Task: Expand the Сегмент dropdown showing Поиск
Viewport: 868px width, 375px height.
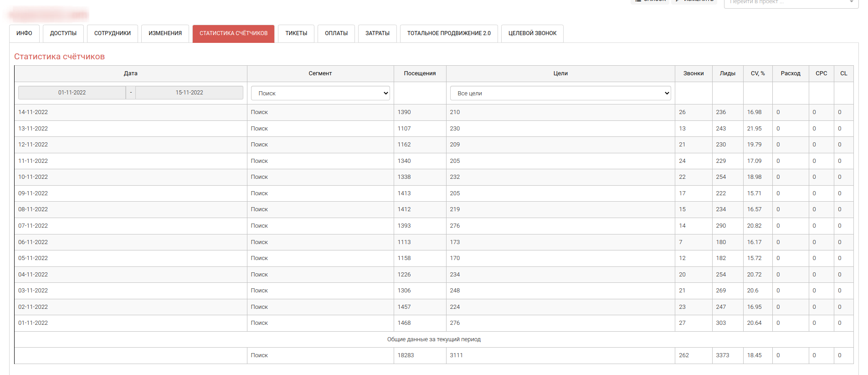Action: coord(320,93)
